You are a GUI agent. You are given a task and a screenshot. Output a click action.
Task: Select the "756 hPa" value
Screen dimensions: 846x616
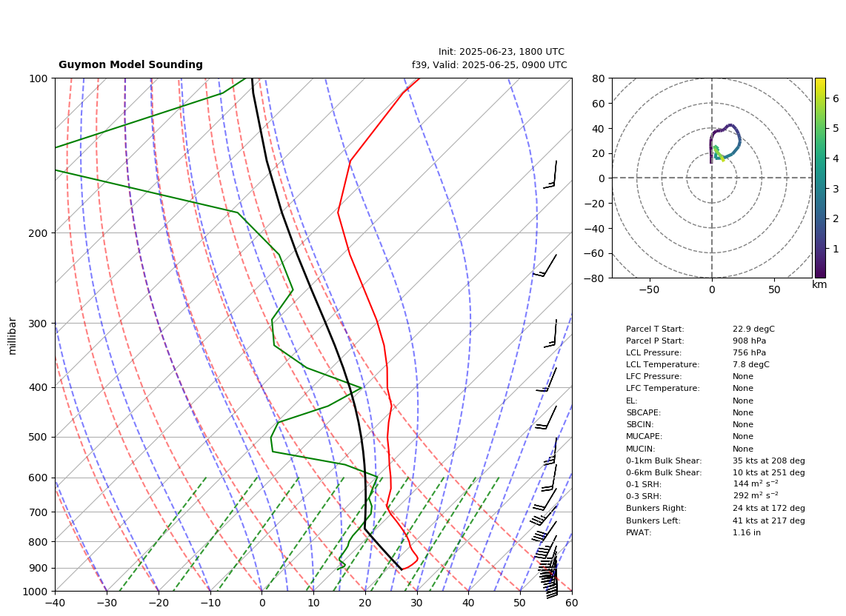click(750, 352)
